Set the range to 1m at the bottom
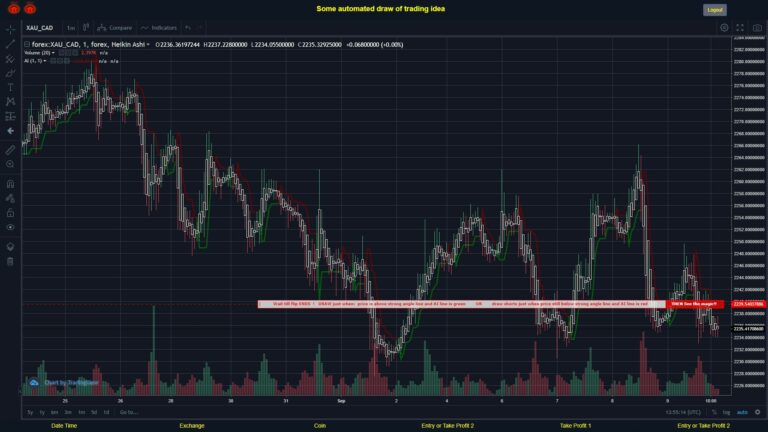The width and height of the screenshot is (768, 432). [x=81, y=412]
